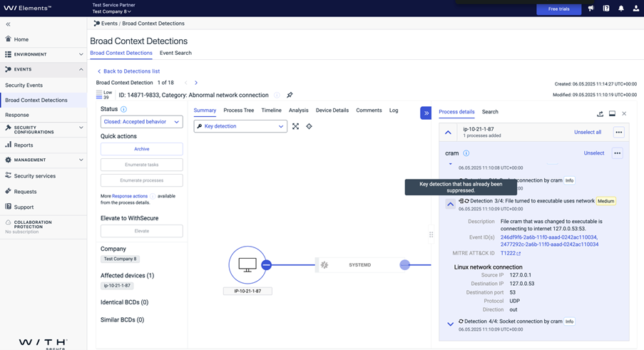Open user account icon
The height and width of the screenshot is (350, 644).
pyautogui.click(x=635, y=9)
